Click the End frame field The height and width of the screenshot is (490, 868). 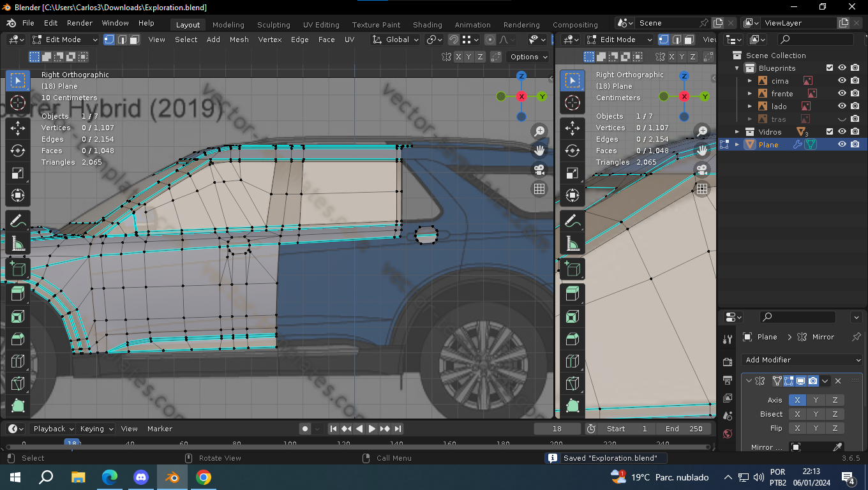684,429
